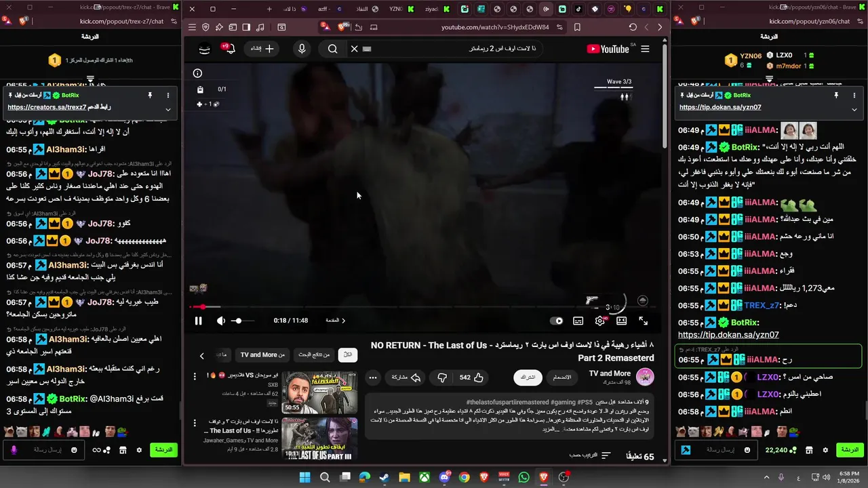
Task: Click the YouTube search magnifier button
Action: click(x=332, y=49)
